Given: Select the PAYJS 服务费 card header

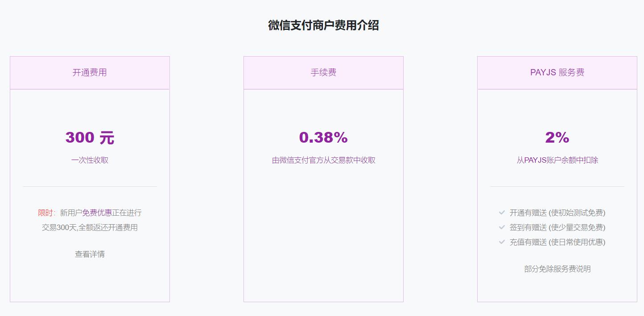Looking at the screenshot, I should (557, 73).
